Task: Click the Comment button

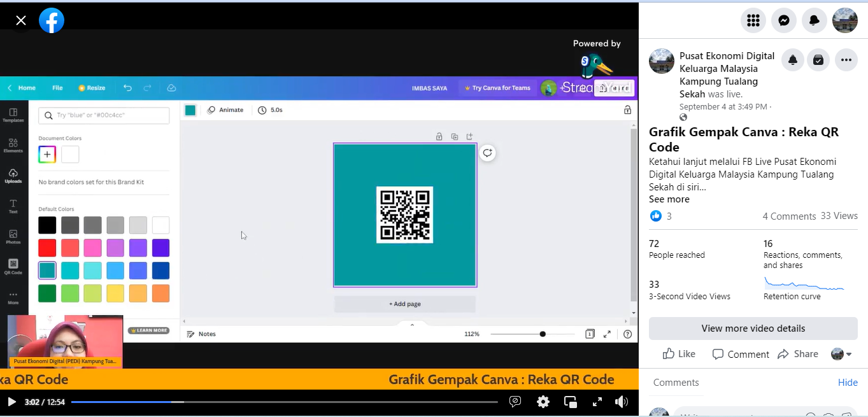Action: (x=741, y=354)
